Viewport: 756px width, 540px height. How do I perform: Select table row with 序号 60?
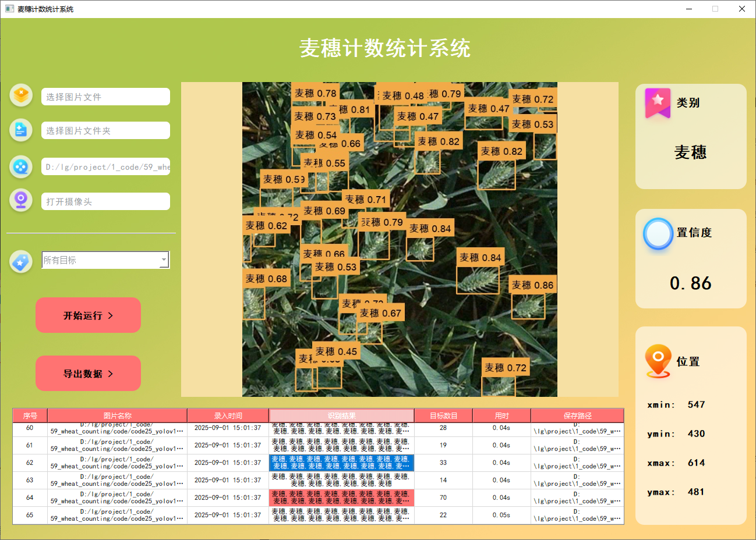coord(318,429)
